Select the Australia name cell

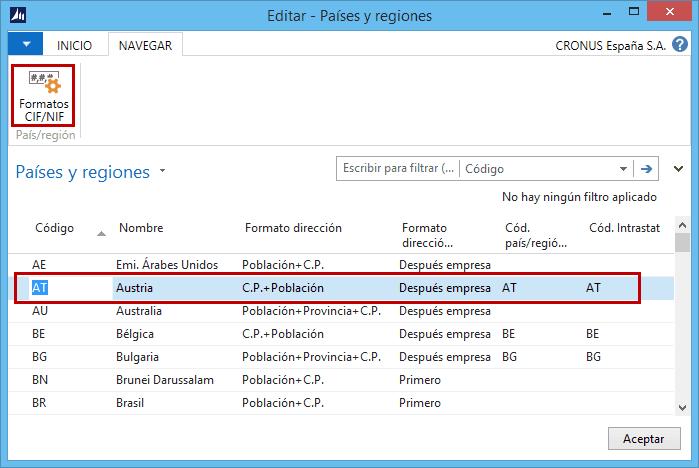coord(139,311)
